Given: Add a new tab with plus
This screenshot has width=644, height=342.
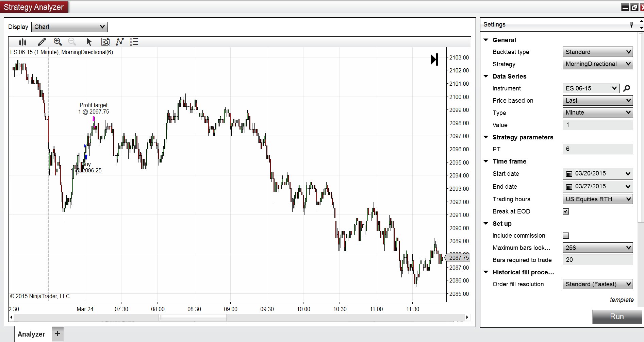Looking at the screenshot, I should [x=57, y=334].
